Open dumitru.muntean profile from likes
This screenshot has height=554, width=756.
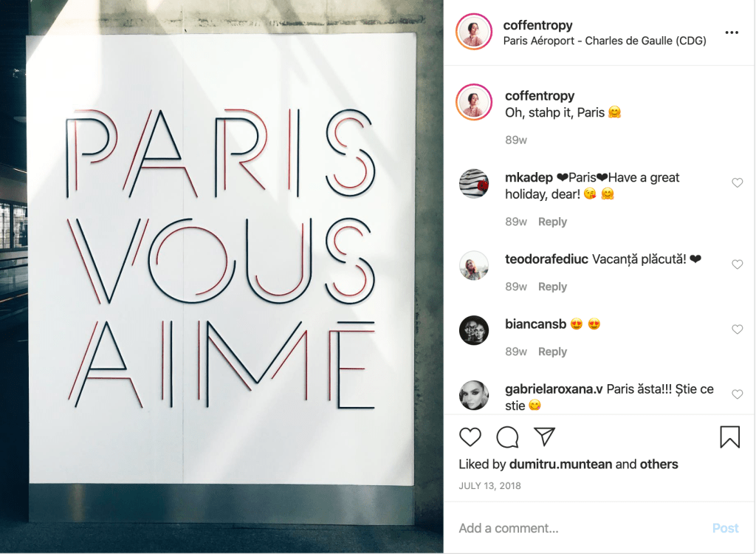click(x=560, y=464)
